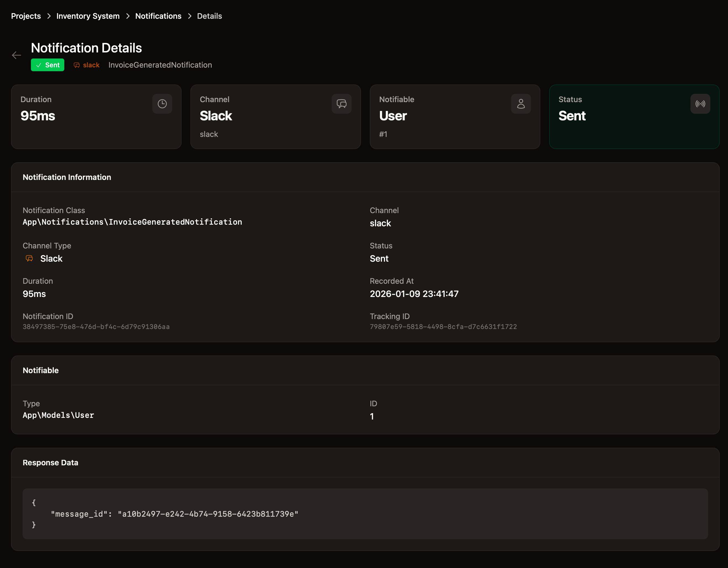Click the orange slack icon near the title
The height and width of the screenshot is (568, 728).
76,65
